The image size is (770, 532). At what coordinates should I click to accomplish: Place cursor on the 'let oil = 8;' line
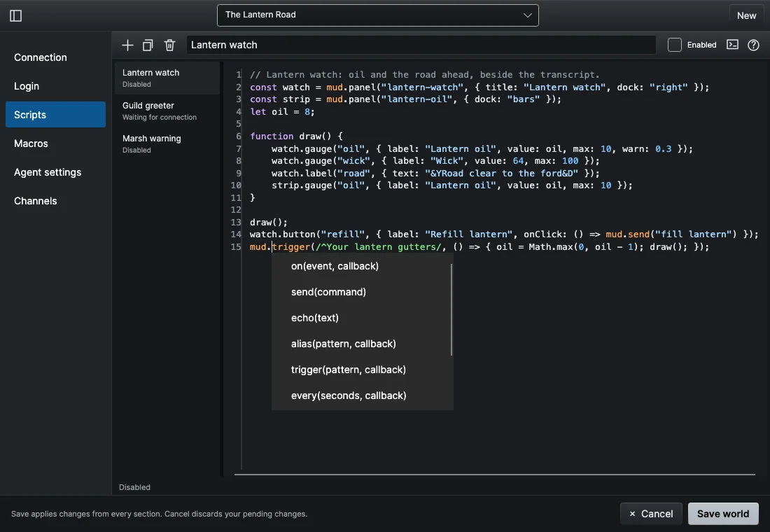282,111
